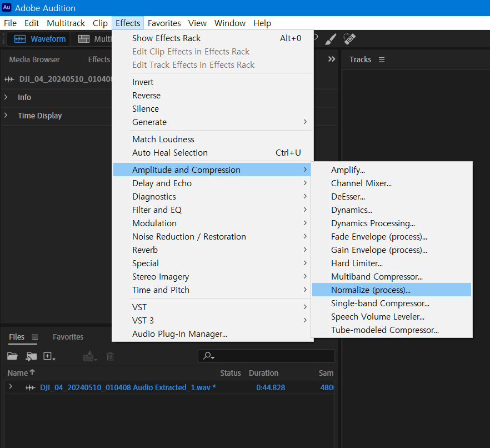Open the Generate submenu
This screenshot has height=448, width=490.
[x=213, y=122]
